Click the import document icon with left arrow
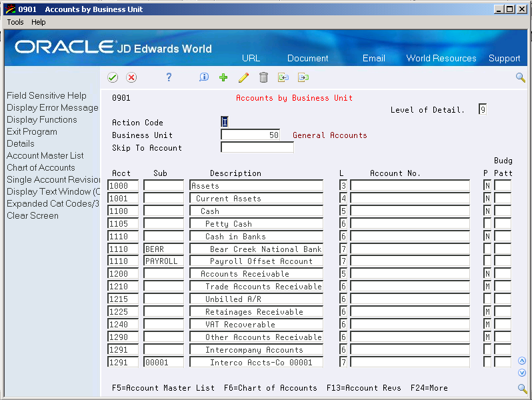The height and width of the screenshot is (400, 532). coord(283,78)
